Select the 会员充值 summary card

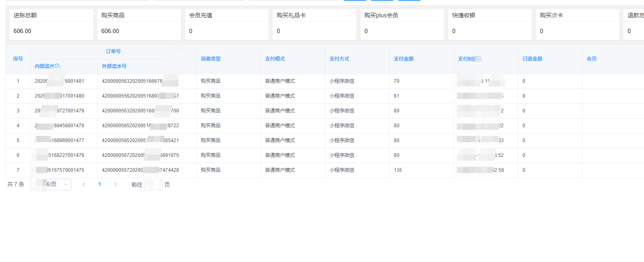227,24
